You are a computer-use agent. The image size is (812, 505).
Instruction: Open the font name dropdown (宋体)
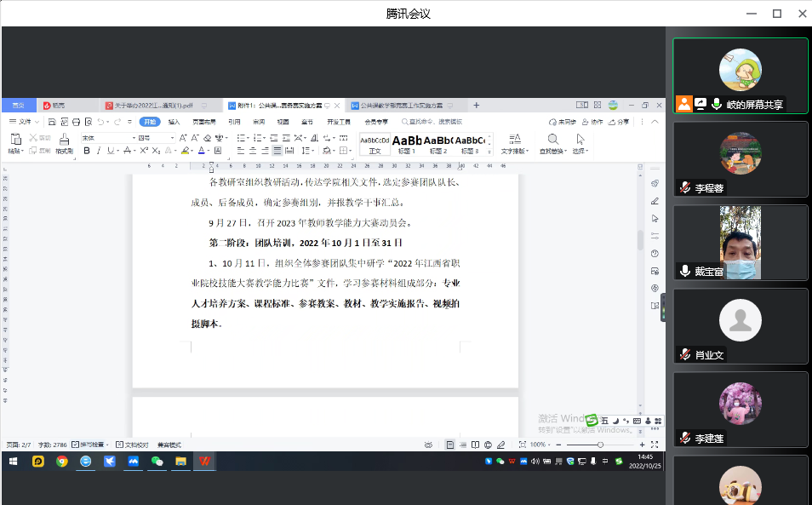click(x=106, y=137)
